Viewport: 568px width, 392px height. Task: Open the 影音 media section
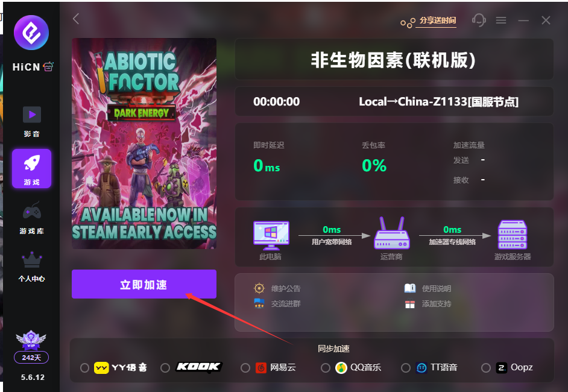click(x=32, y=122)
